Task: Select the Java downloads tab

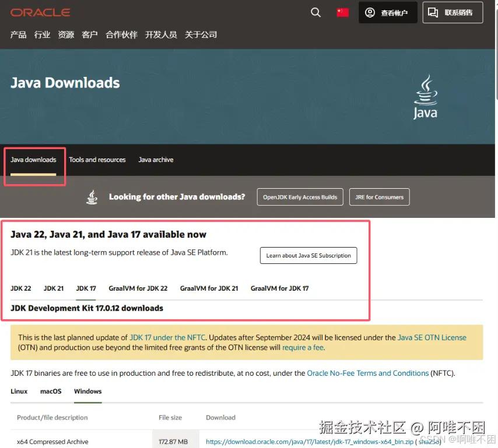Action: click(33, 160)
